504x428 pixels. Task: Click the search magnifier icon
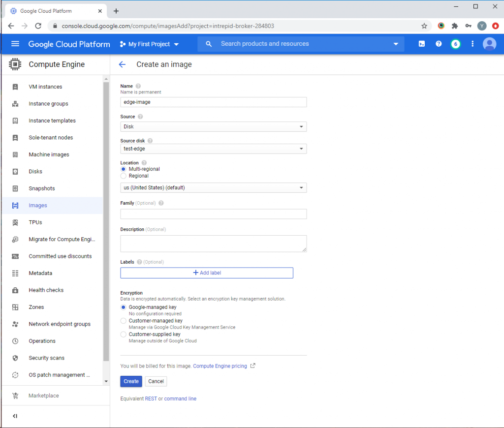(x=209, y=44)
